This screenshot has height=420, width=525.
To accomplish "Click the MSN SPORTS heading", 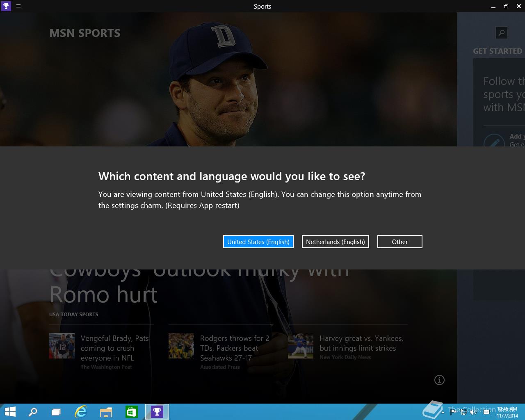I will (85, 33).
